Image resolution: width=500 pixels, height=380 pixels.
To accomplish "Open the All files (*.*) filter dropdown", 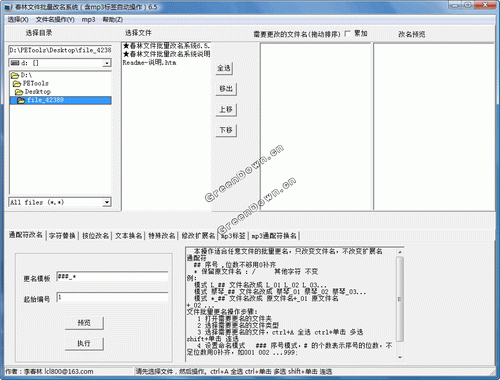I will [107, 202].
